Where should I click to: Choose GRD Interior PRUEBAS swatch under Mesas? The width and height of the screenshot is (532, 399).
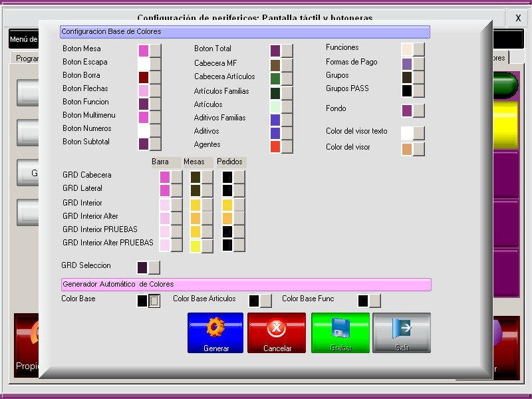[x=196, y=231]
